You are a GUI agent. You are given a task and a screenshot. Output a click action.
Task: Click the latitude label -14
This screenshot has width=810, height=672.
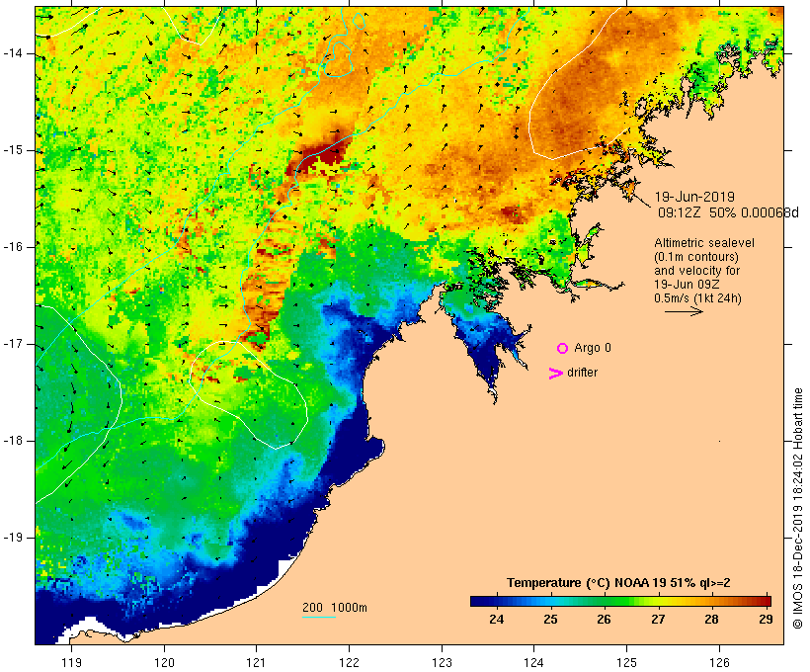click(x=13, y=53)
